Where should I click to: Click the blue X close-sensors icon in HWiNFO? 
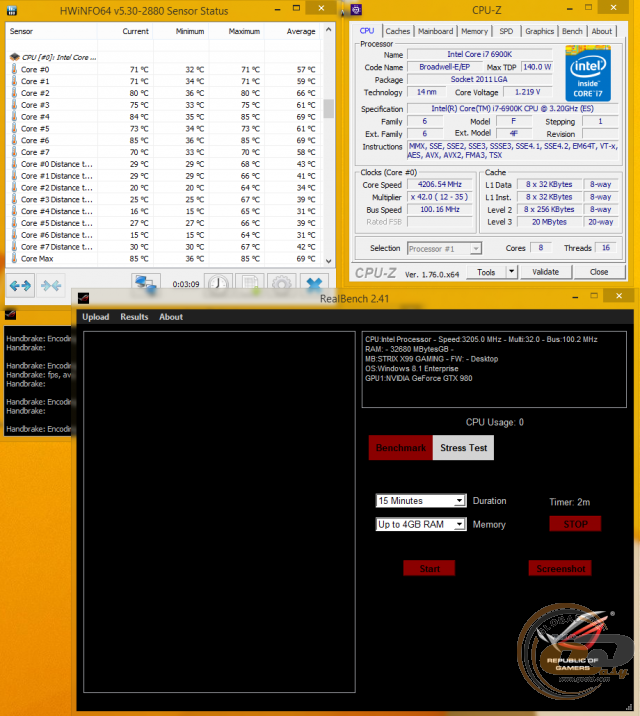pyautogui.click(x=314, y=283)
